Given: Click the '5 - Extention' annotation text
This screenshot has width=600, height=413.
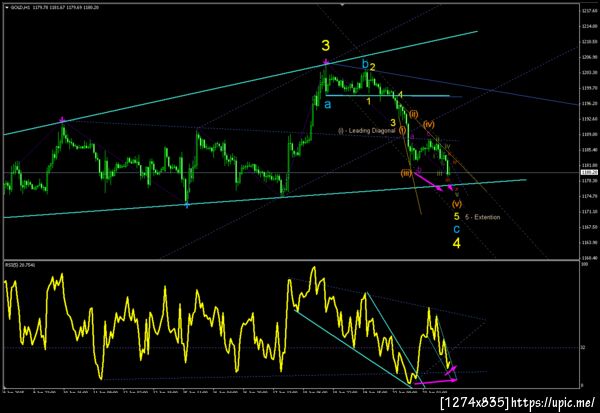Looking at the screenshot, I should [483, 217].
